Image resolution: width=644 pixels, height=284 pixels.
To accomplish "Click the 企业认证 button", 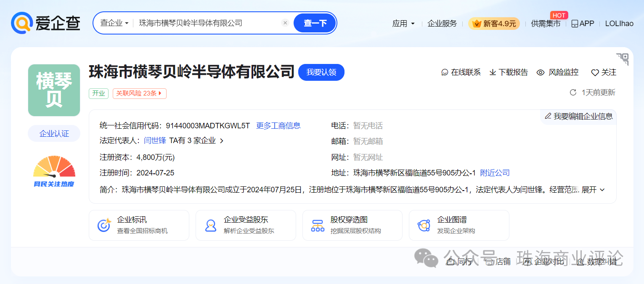I will click(54, 133).
